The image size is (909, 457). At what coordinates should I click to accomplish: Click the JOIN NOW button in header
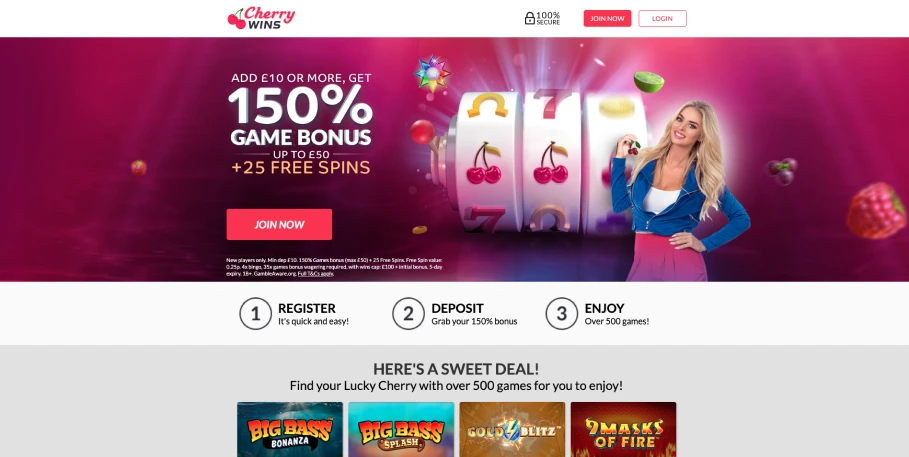pos(607,19)
